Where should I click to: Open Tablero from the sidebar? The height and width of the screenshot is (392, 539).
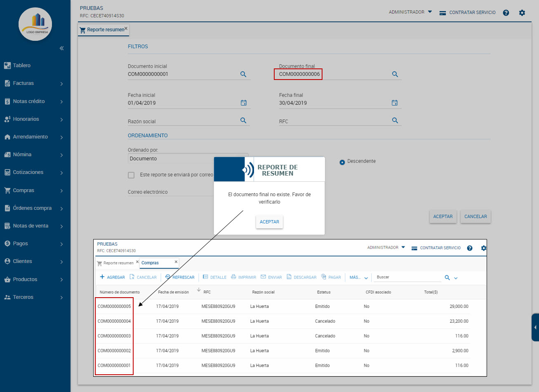click(x=21, y=66)
